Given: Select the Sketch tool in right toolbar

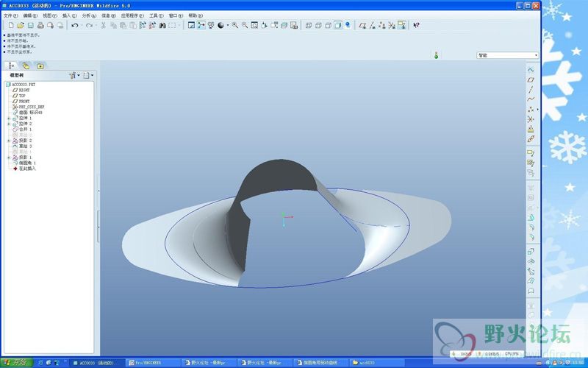Looking at the screenshot, I should 531,70.
